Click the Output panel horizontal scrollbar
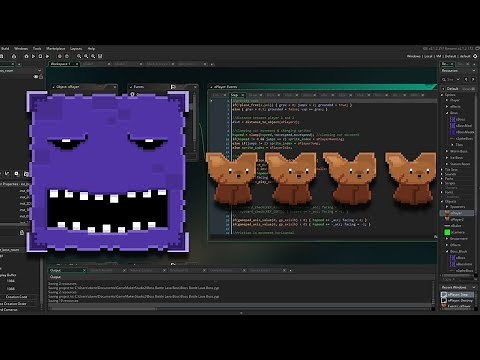The width and height of the screenshot is (480, 360). (x=103, y=309)
